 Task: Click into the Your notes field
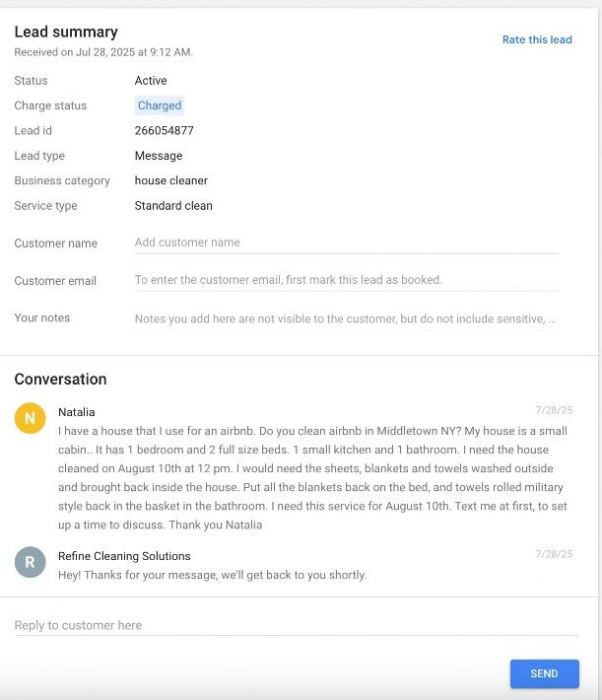pyautogui.click(x=345, y=318)
